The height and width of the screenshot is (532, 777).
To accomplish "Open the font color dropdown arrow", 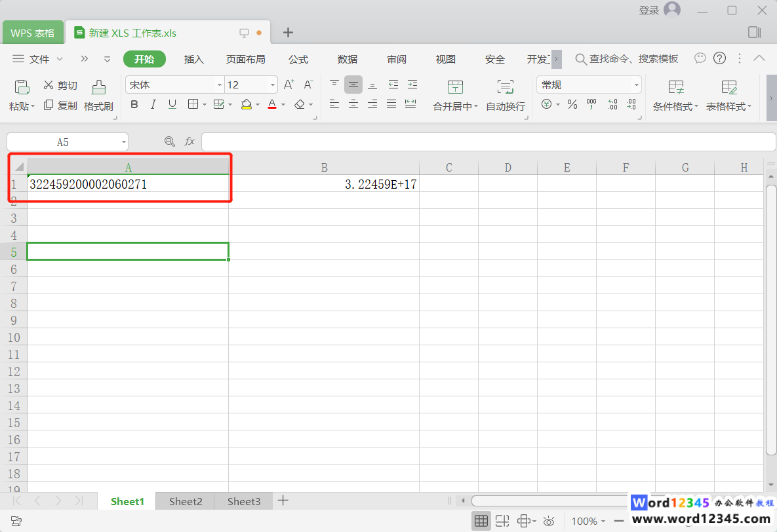I will coord(283,105).
